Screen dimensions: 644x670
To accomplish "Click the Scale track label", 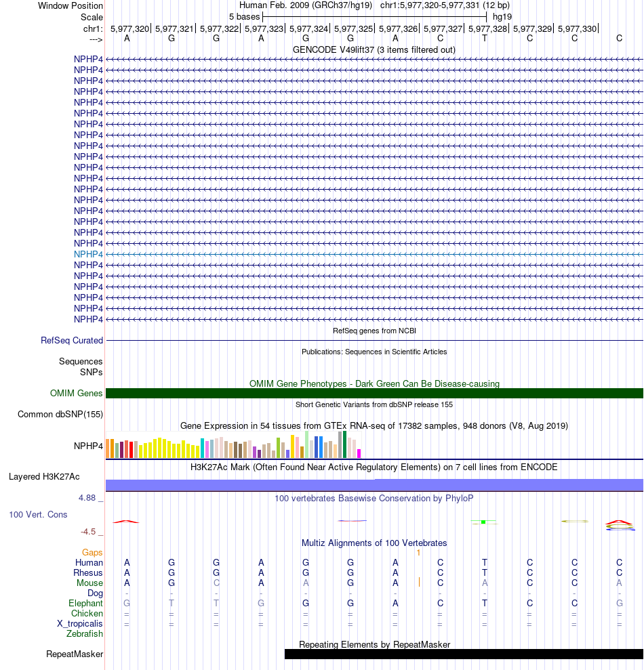I will pos(92,17).
